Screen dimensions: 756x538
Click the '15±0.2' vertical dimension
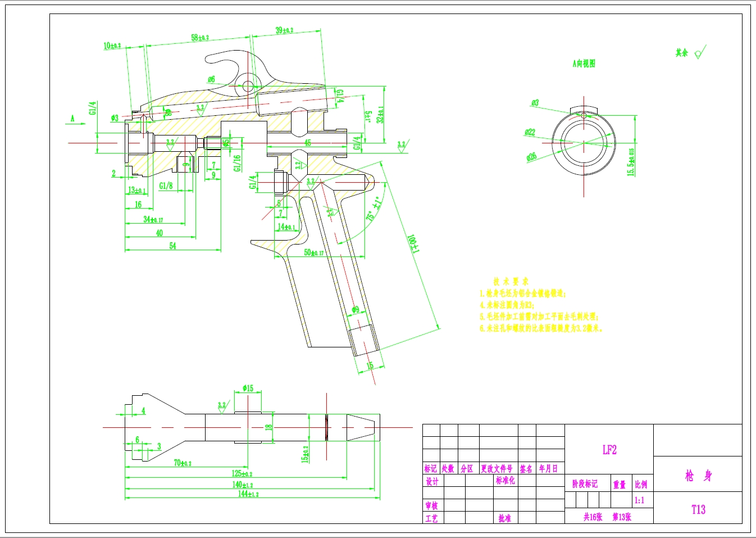click(x=305, y=454)
